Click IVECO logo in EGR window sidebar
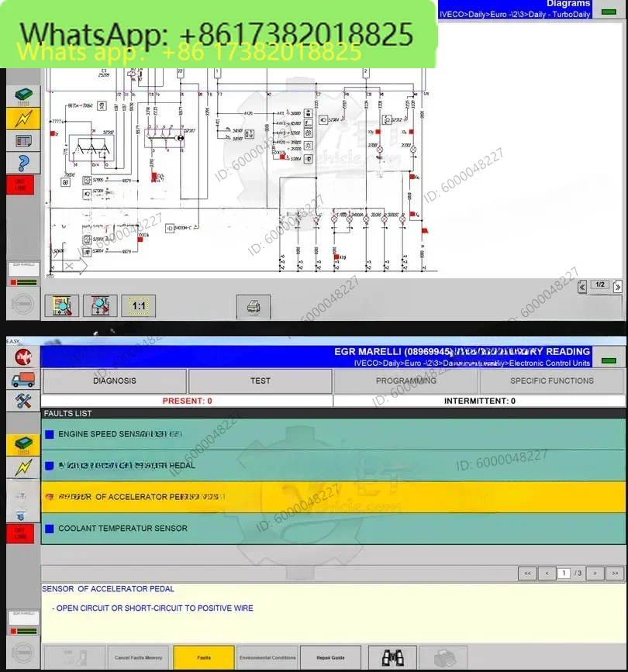The width and height of the screenshot is (628, 672). (x=22, y=653)
